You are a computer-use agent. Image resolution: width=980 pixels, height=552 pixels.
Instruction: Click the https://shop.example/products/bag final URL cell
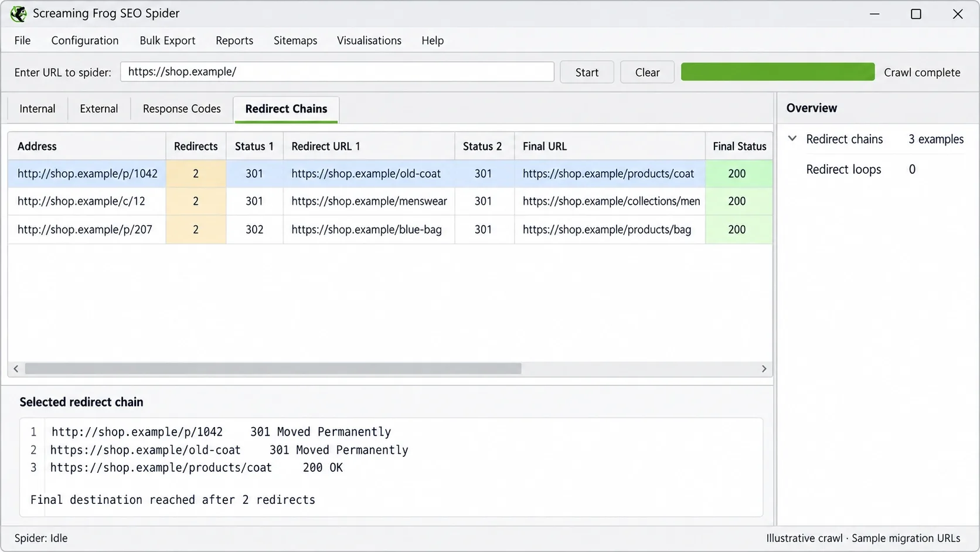[x=610, y=229]
